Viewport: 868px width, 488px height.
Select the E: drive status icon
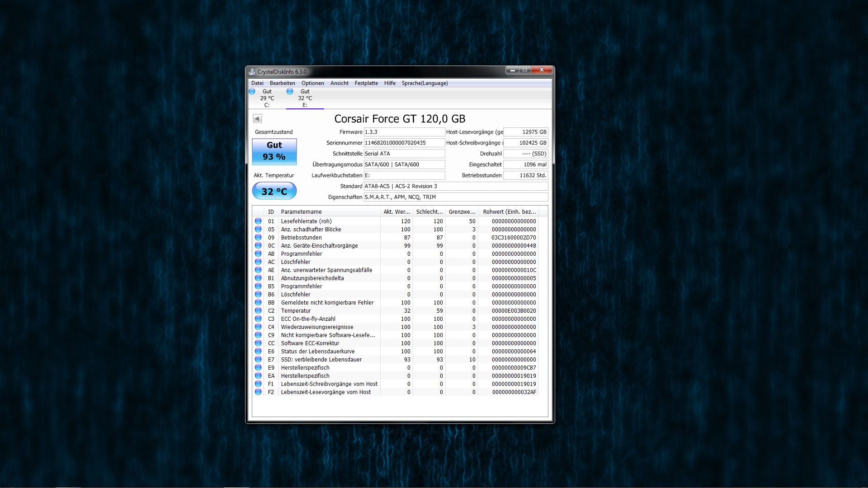[x=290, y=91]
